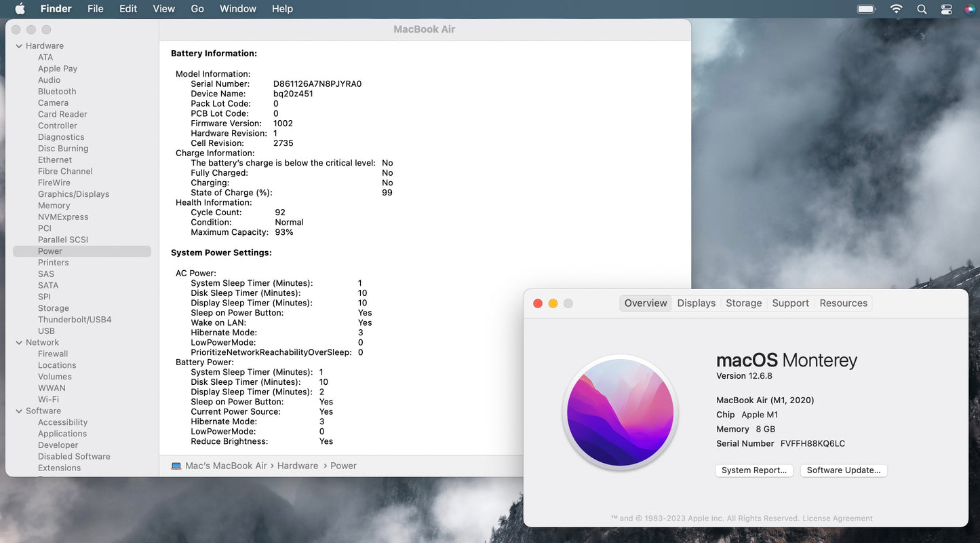Collapse the Hardware section in sidebar
The height and width of the screenshot is (543, 980).
[x=19, y=46]
